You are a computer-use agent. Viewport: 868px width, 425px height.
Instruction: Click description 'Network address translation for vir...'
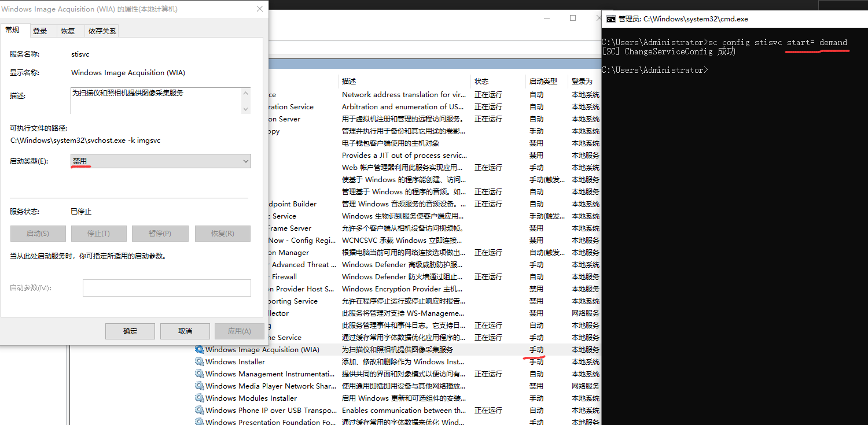pos(404,95)
